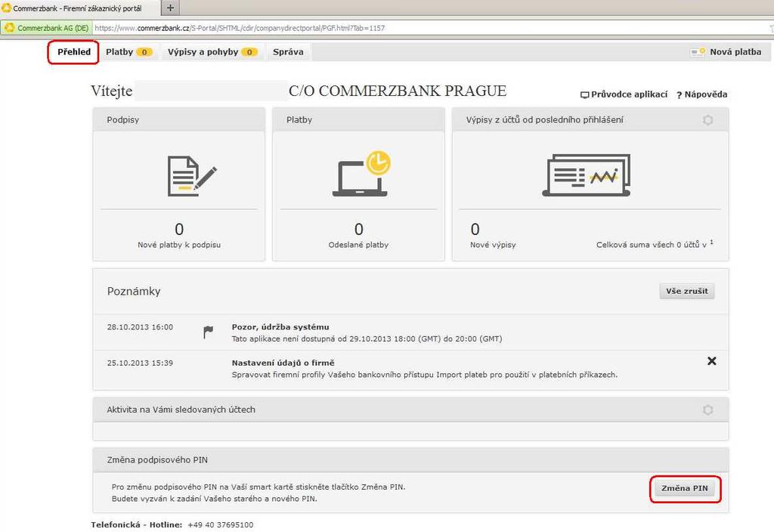Open the Průvodce aplikací link
Viewport: 774px width, 532px height.
pos(630,94)
